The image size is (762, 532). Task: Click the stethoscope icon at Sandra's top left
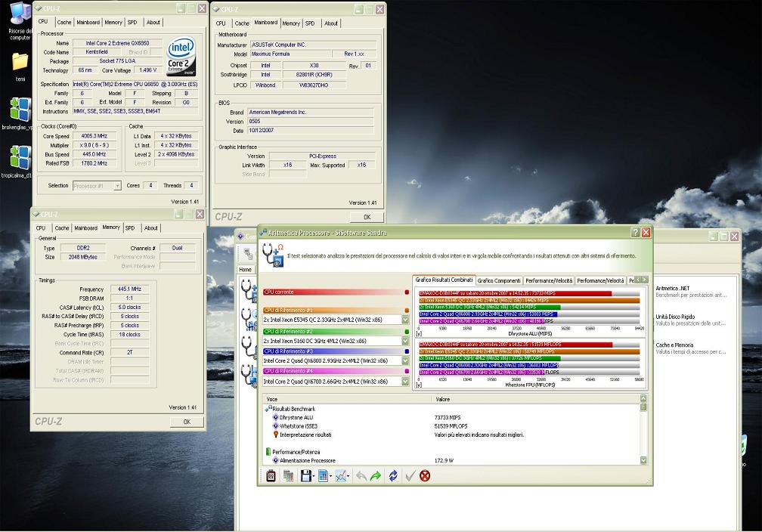pos(273,255)
